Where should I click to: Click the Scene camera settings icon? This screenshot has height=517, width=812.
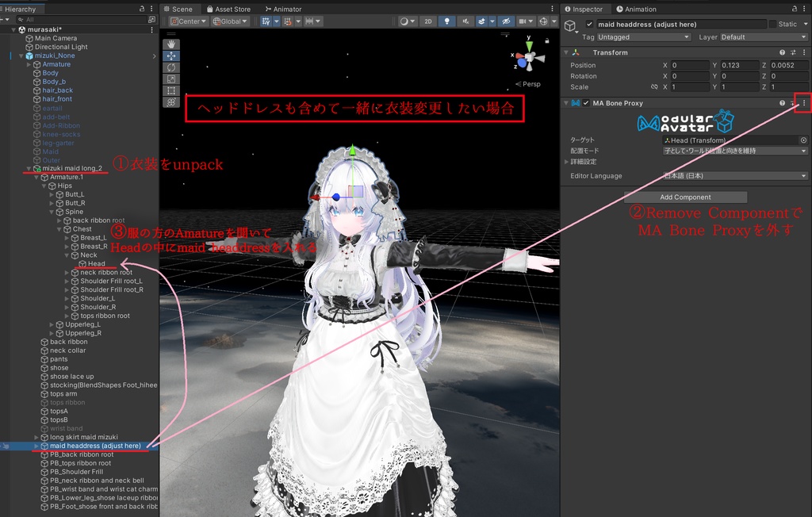(x=526, y=21)
